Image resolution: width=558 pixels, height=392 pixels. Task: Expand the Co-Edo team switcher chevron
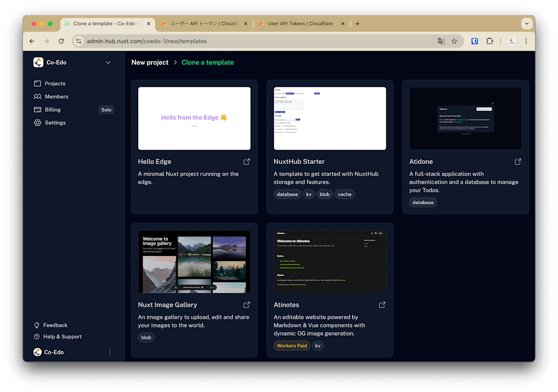(108, 63)
